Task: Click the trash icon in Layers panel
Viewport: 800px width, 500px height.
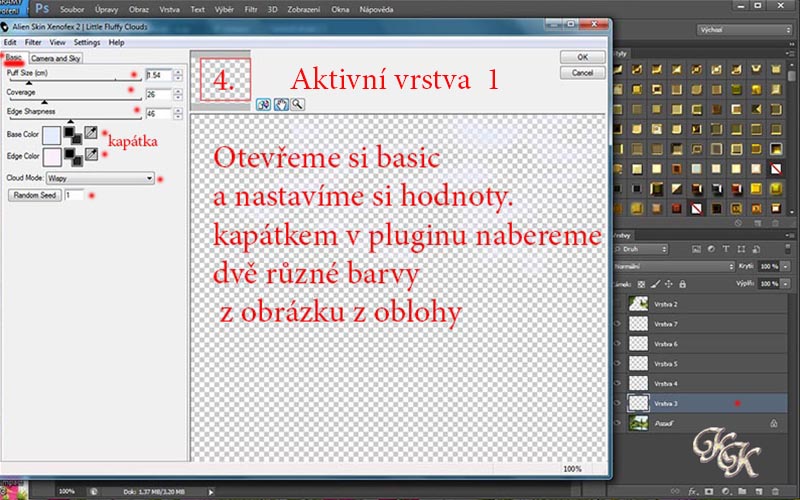Action: (x=774, y=491)
